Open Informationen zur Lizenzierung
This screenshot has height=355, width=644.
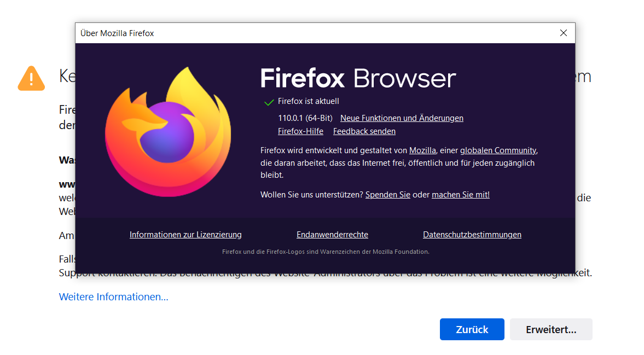[185, 235]
